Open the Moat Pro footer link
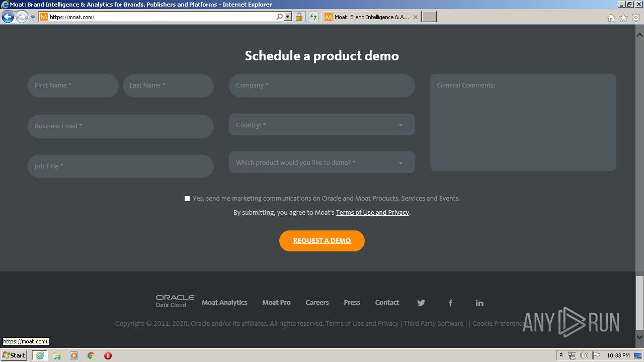The image size is (644, 362). click(276, 302)
